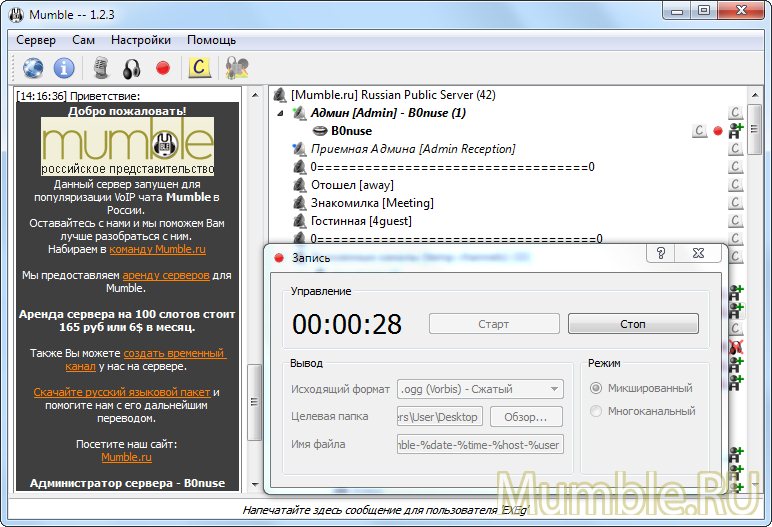The image size is (772, 527).
Task: Open the Сервер menu
Action: (x=36, y=40)
